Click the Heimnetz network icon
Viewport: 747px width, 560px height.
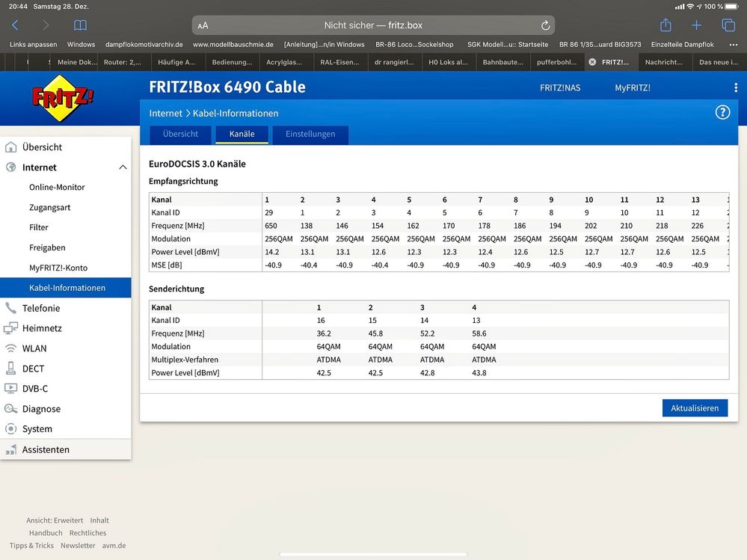pos(11,328)
